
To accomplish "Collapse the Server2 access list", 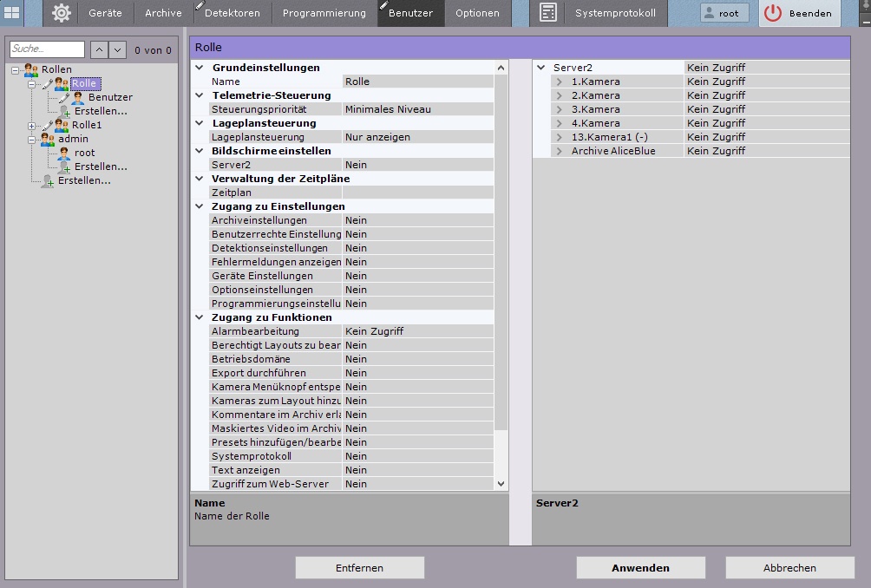I will [541, 68].
